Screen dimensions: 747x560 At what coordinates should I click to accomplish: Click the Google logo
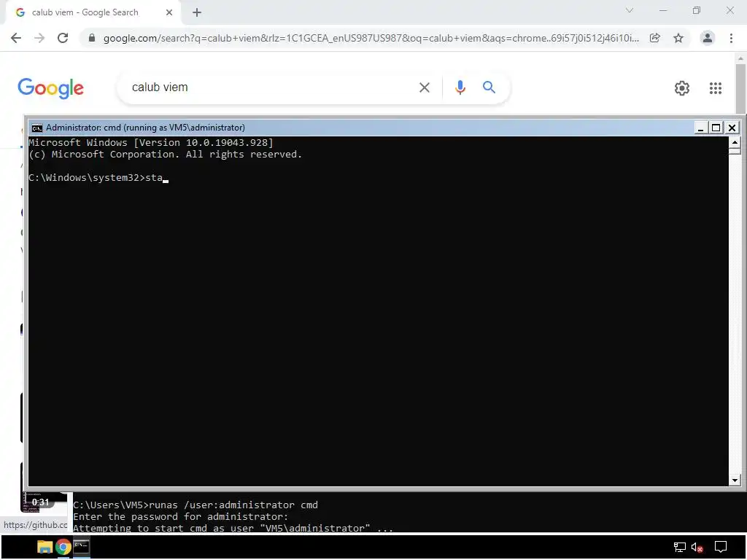50,88
